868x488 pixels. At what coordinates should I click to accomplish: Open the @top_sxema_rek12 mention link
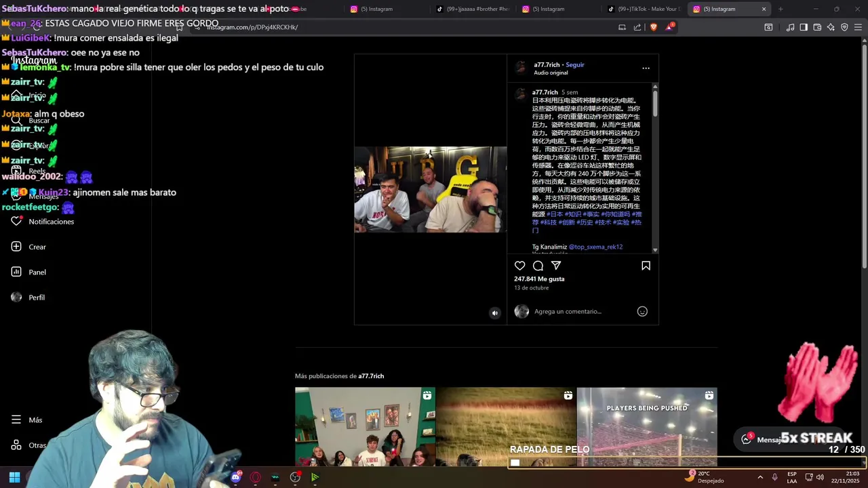(595, 247)
